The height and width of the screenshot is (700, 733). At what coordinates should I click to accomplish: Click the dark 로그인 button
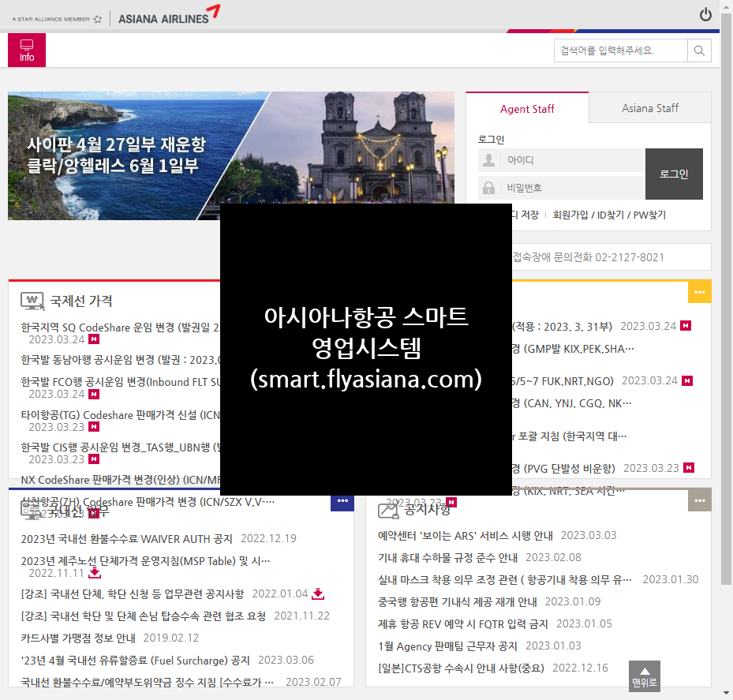pyautogui.click(x=674, y=174)
